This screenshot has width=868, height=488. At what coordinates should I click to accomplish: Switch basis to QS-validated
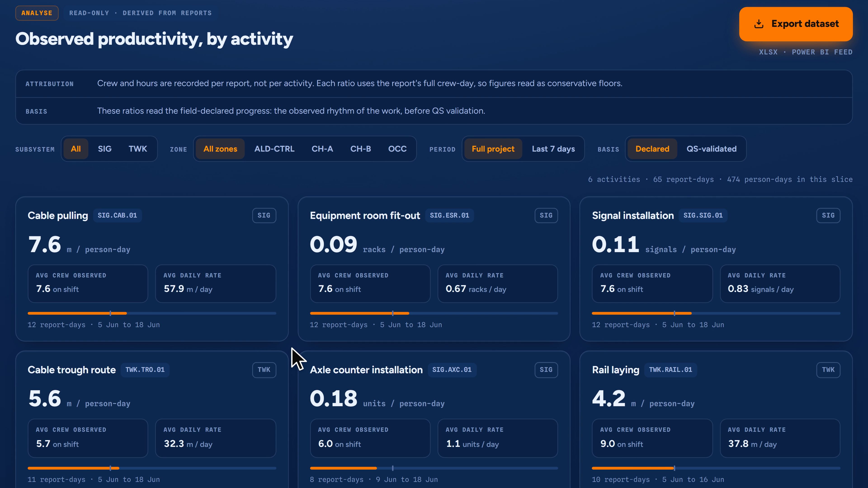coord(712,149)
